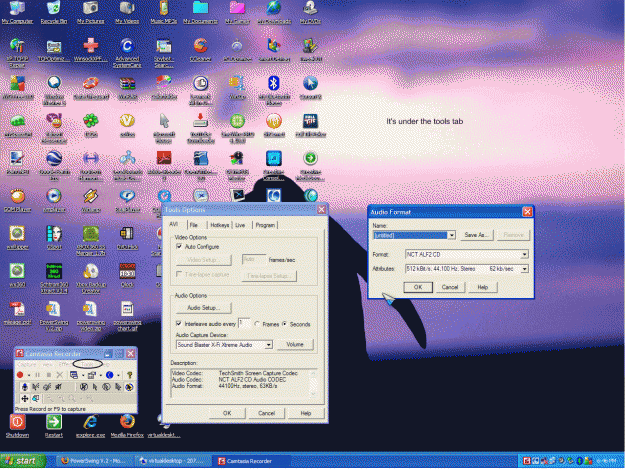The width and height of the screenshot is (625, 469).
Task: Click the Delete X icon in Camtasia toolbar
Action: pyautogui.click(x=59, y=375)
